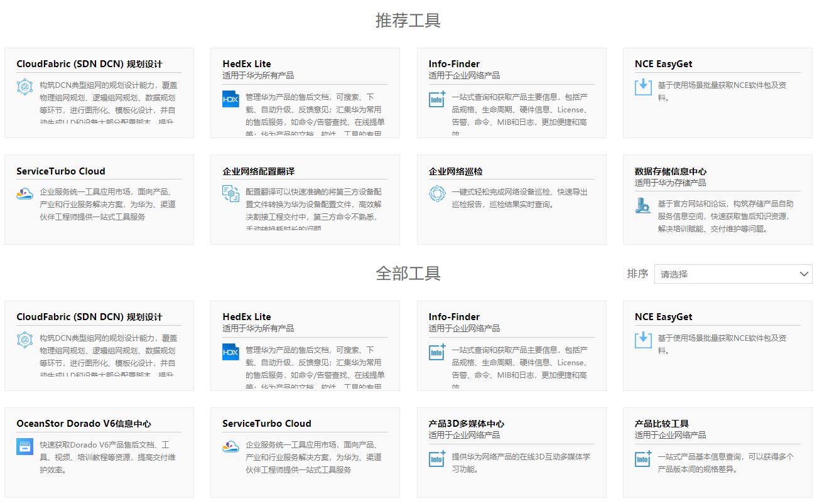Screen dimensions: 817x504
Task: Open the 企业网络配置翻译 tool title
Action: click(259, 171)
